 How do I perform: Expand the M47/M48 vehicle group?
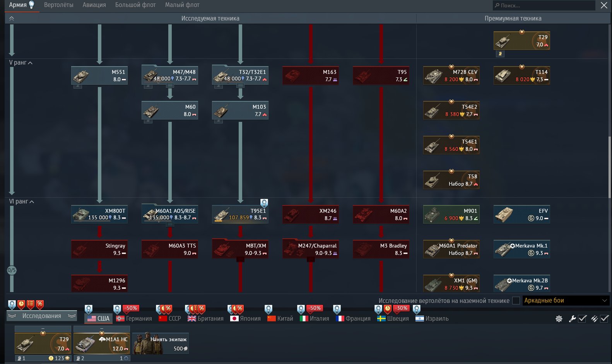point(170,86)
